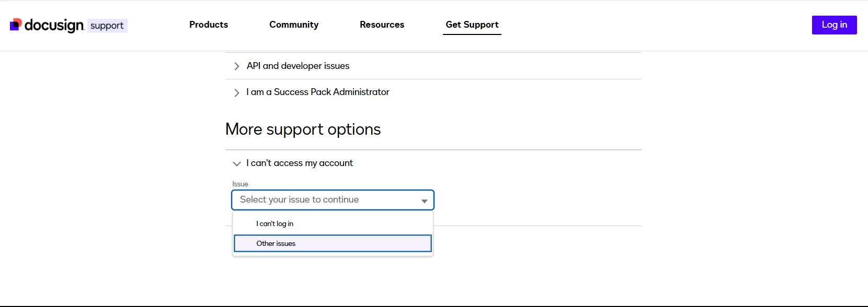
Task: Click the Issue field label
Action: pos(240,184)
